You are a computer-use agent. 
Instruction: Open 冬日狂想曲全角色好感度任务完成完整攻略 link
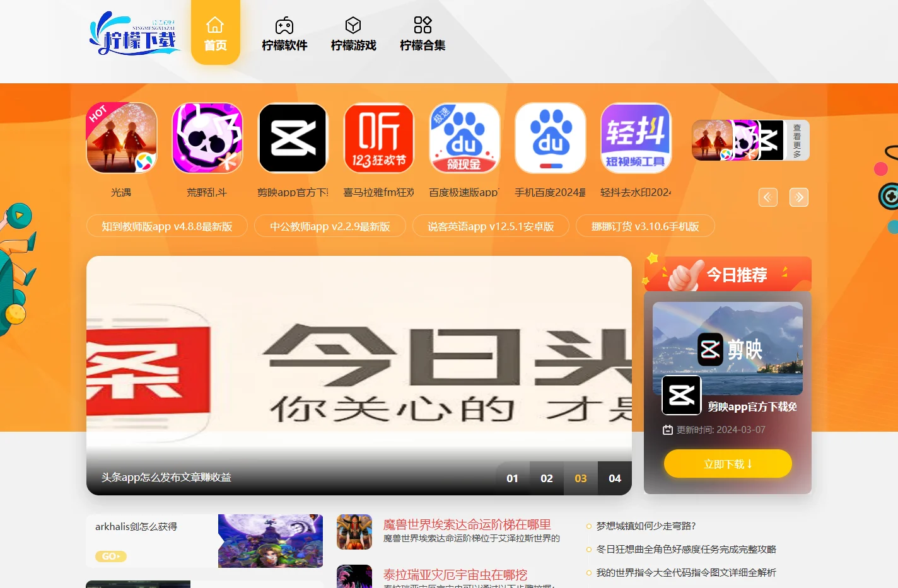[x=686, y=549]
